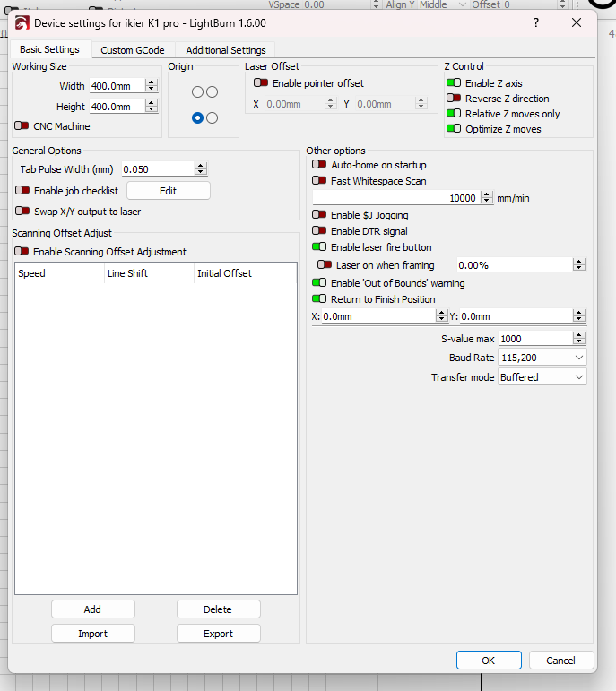Toggle Enable laser fire button

(319, 246)
